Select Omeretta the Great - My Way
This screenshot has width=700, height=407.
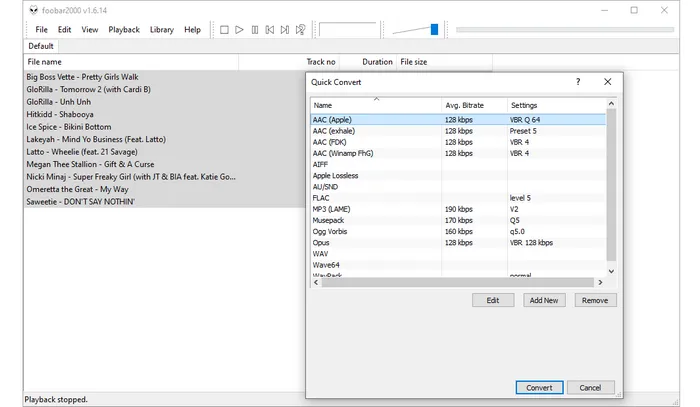pos(164,189)
